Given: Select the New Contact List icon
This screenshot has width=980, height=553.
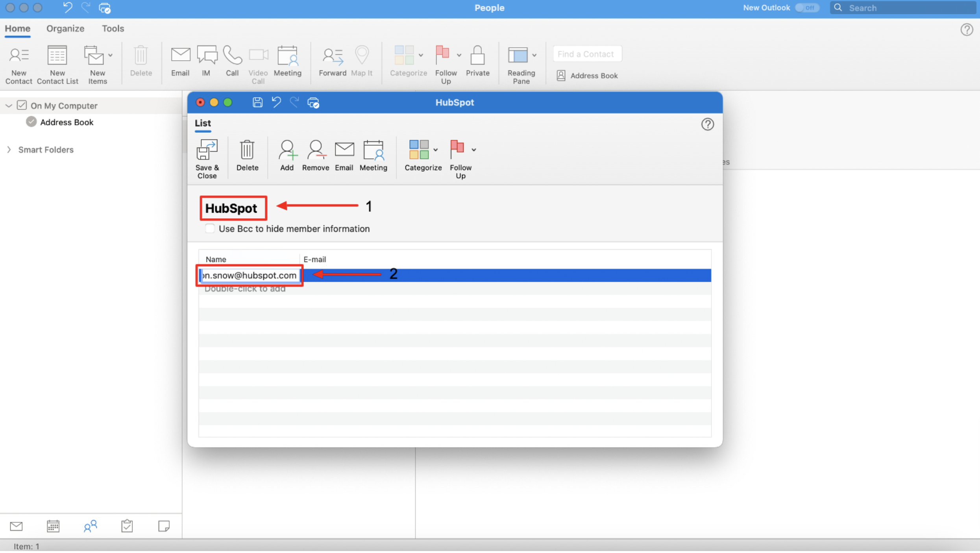Looking at the screenshot, I should tap(57, 64).
